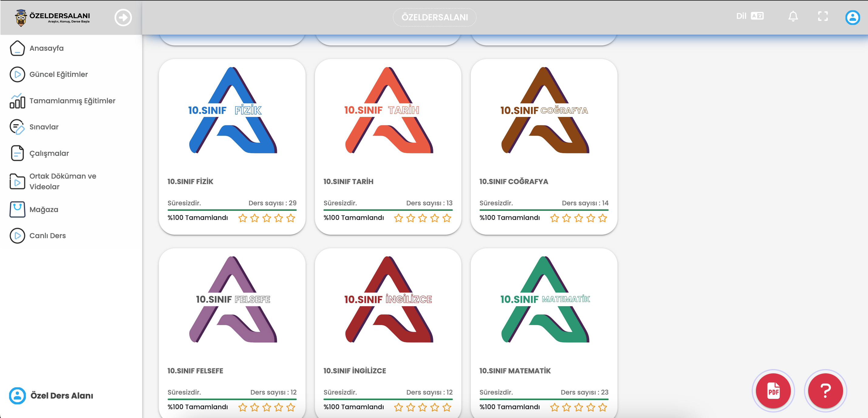
Task: Click the 10.SINIF MATEMATİK green progress bar
Action: point(544,399)
